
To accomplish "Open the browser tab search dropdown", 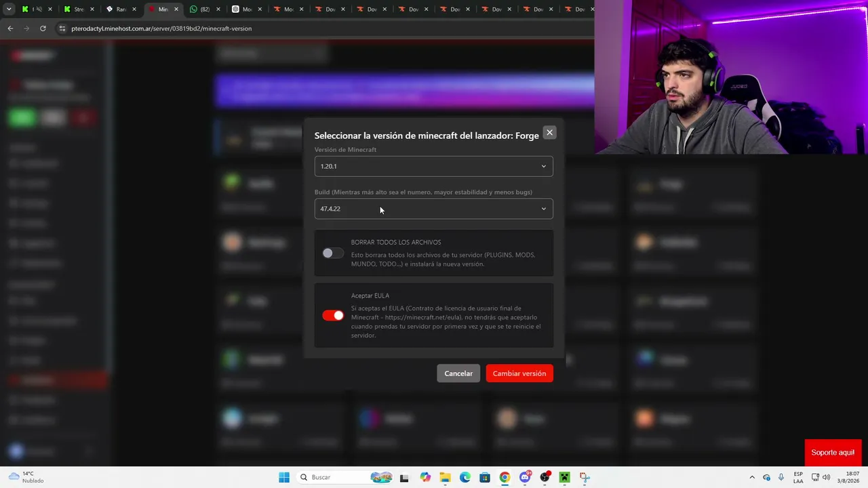I will 9,9.
